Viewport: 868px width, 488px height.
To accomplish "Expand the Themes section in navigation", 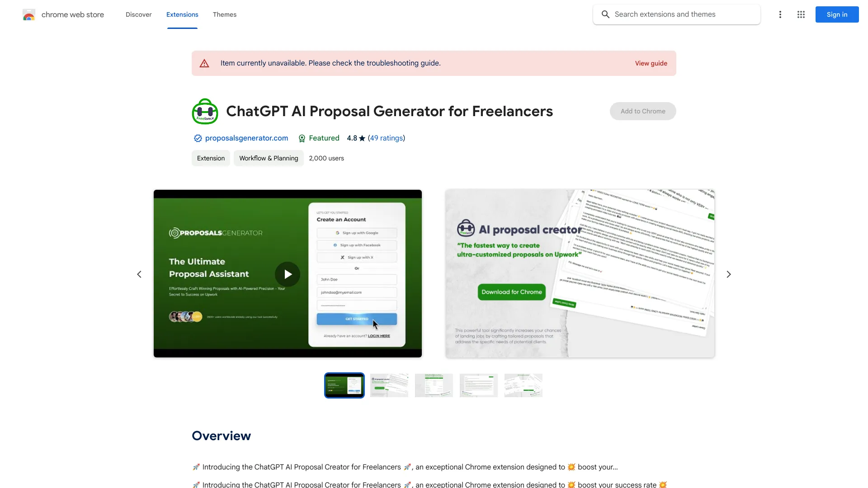I will [224, 14].
